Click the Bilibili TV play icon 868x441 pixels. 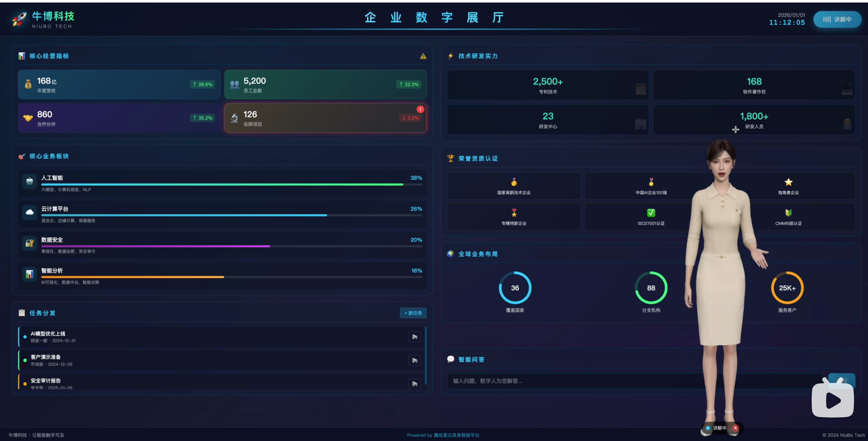point(832,400)
